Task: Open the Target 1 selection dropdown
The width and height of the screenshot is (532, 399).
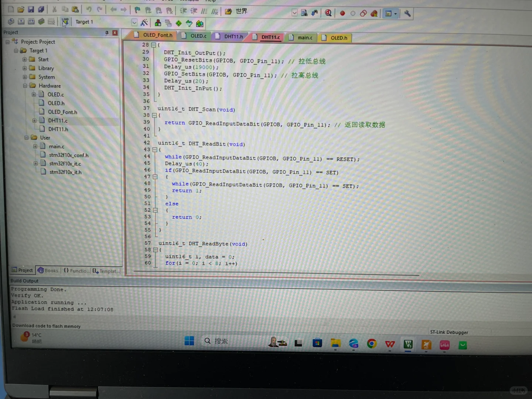Action: 134,23
